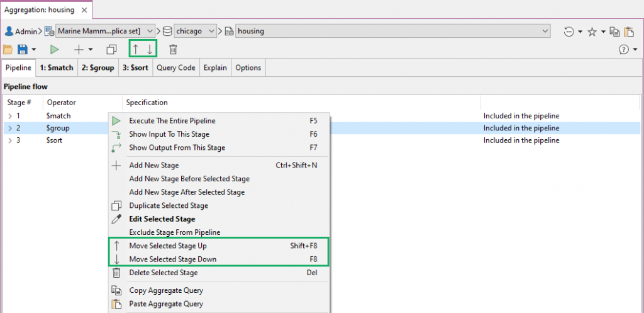Click the Duplicate stage icon in toolbar
Image resolution: width=644 pixels, height=313 pixels.
[x=111, y=49]
